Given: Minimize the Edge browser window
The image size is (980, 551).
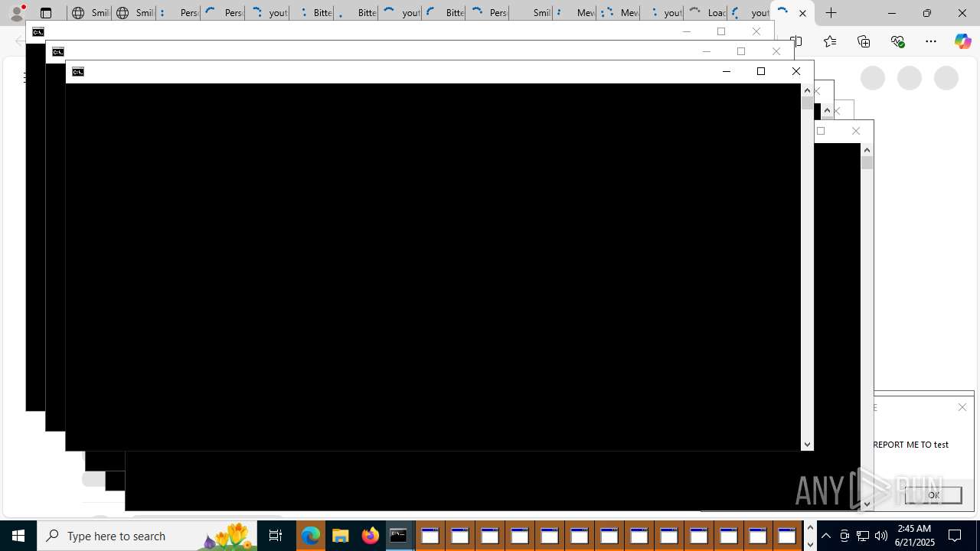Looking at the screenshot, I should click(x=891, y=13).
